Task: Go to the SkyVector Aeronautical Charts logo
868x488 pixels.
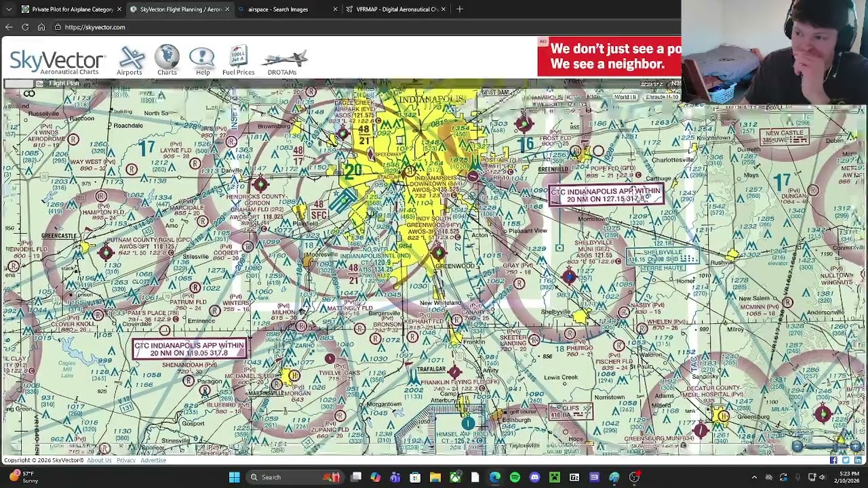Action: [x=56, y=62]
